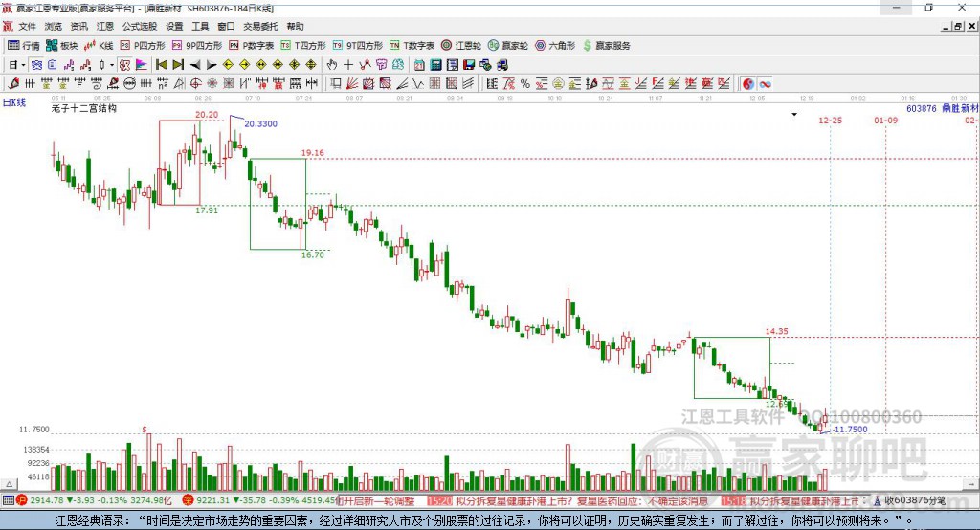Select the Gann fan rays drawing tool

352,84
